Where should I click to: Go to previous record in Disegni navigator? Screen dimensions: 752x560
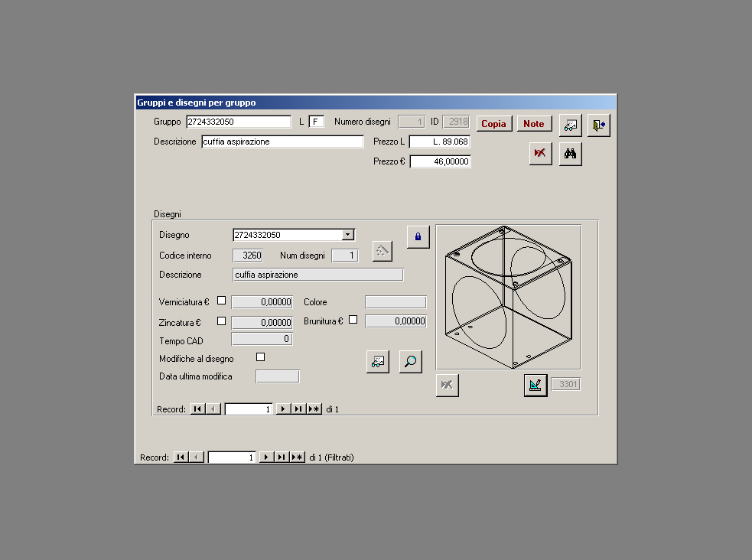(213, 409)
